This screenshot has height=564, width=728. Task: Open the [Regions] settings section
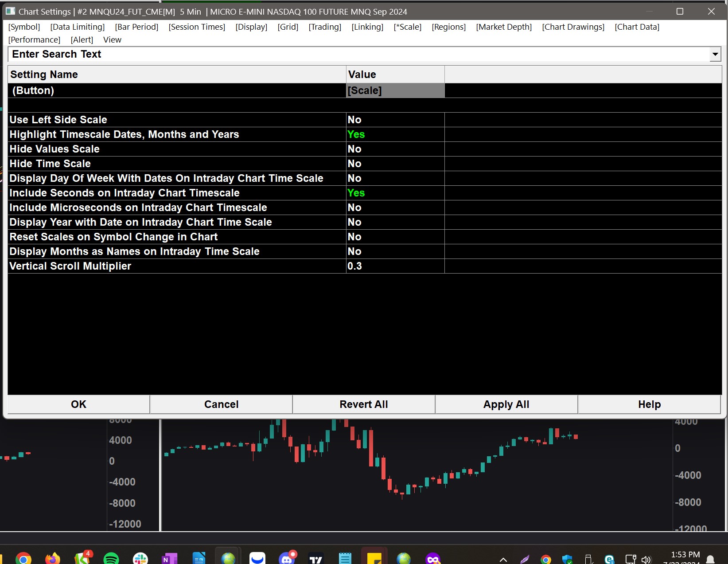coord(449,27)
